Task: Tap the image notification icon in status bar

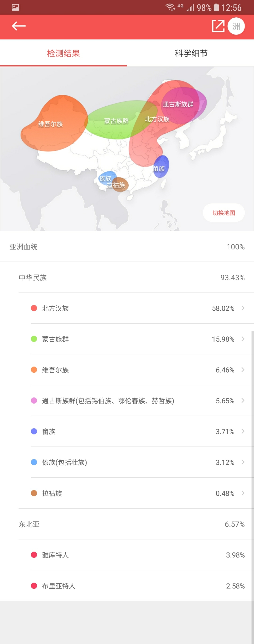Action: click(15, 8)
